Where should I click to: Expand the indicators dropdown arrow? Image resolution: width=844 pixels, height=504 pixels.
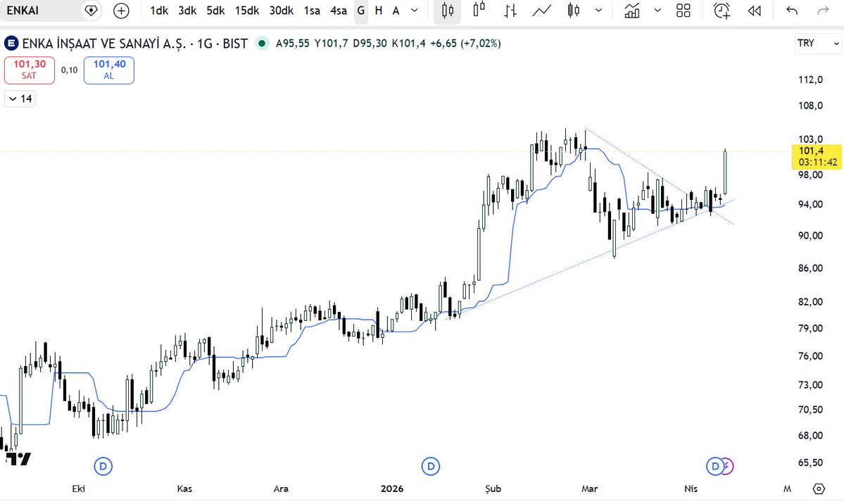point(657,11)
